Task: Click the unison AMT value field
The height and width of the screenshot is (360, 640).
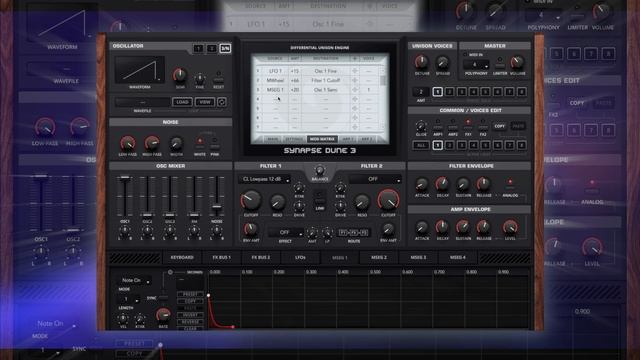Action: pyautogui.click(x=421, y=92)
